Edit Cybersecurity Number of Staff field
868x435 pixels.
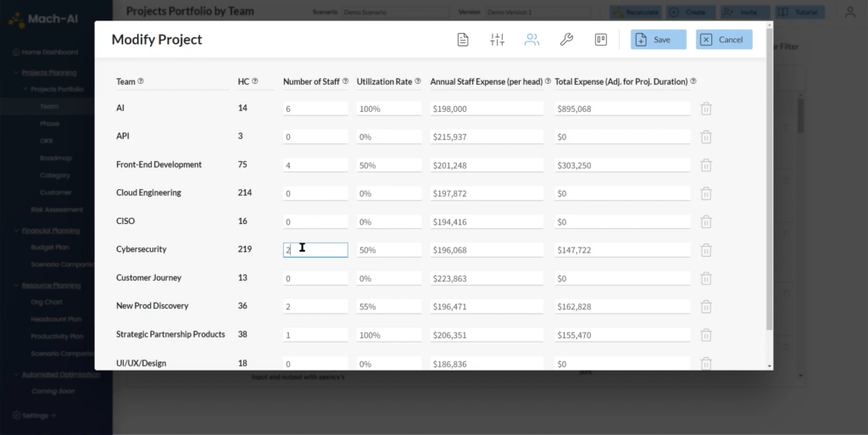coord(315,250)
